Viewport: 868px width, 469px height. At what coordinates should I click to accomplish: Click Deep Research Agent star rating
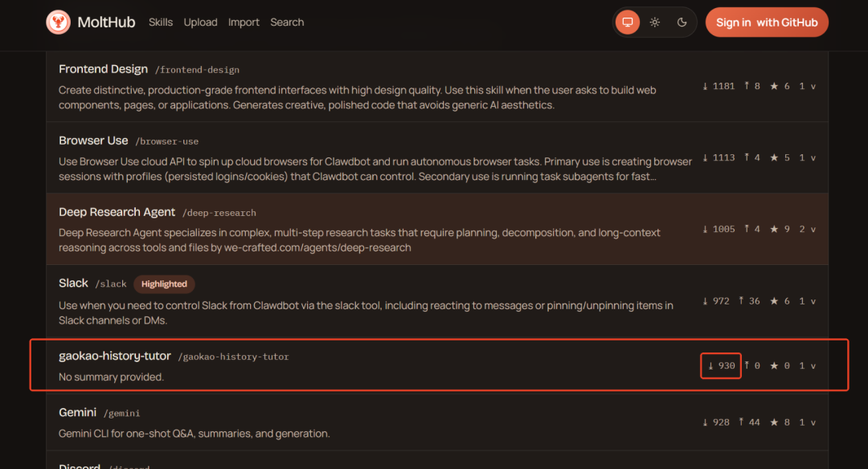coord(780,229)
